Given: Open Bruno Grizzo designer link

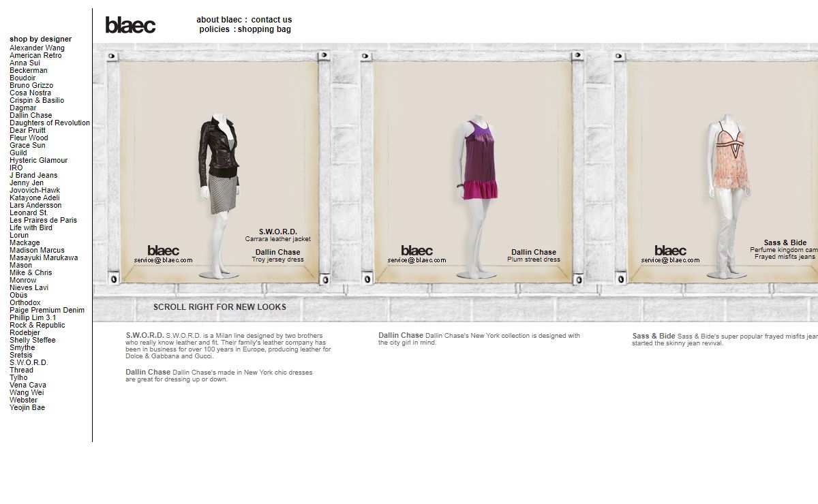Looking at the screenshot, I should tap(31, 85).
